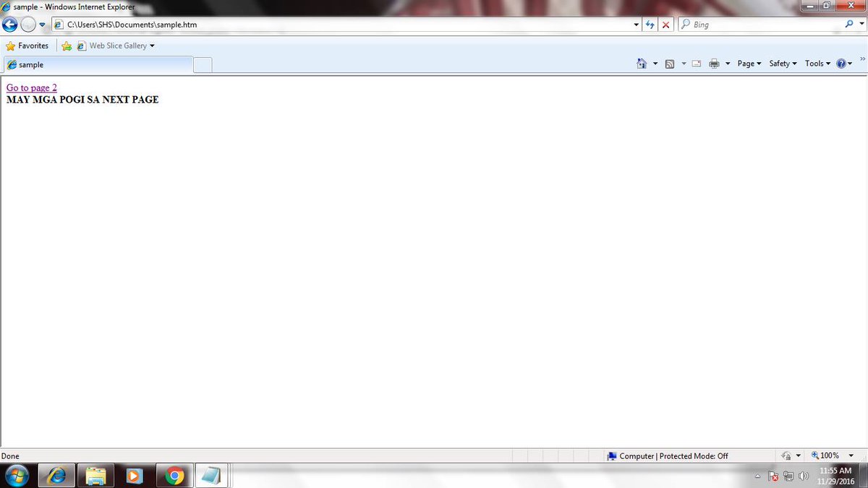Click the Action Center flag icon
The image size is (868, 488).
click(773, 476)
